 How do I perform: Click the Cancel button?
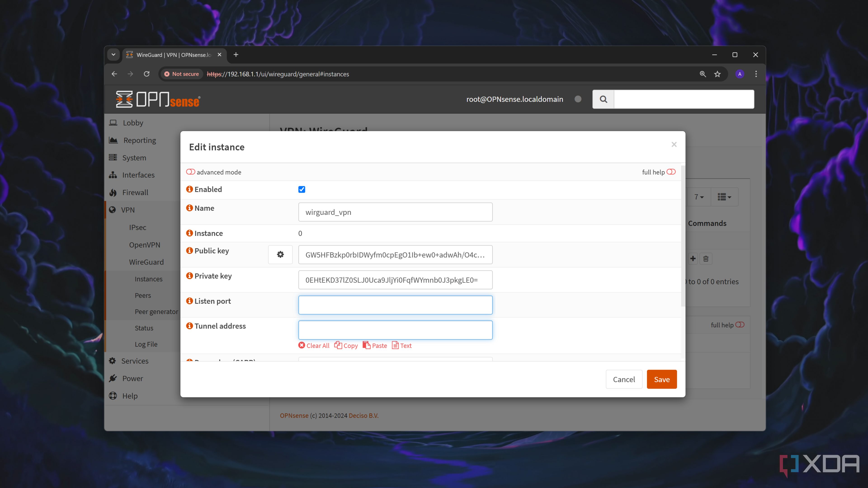(624, 379)
